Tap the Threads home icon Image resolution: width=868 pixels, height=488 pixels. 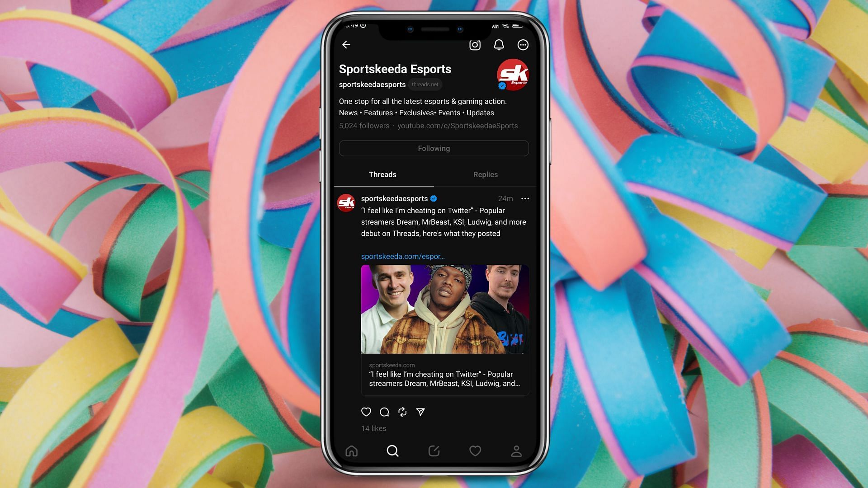pos(352,450)
